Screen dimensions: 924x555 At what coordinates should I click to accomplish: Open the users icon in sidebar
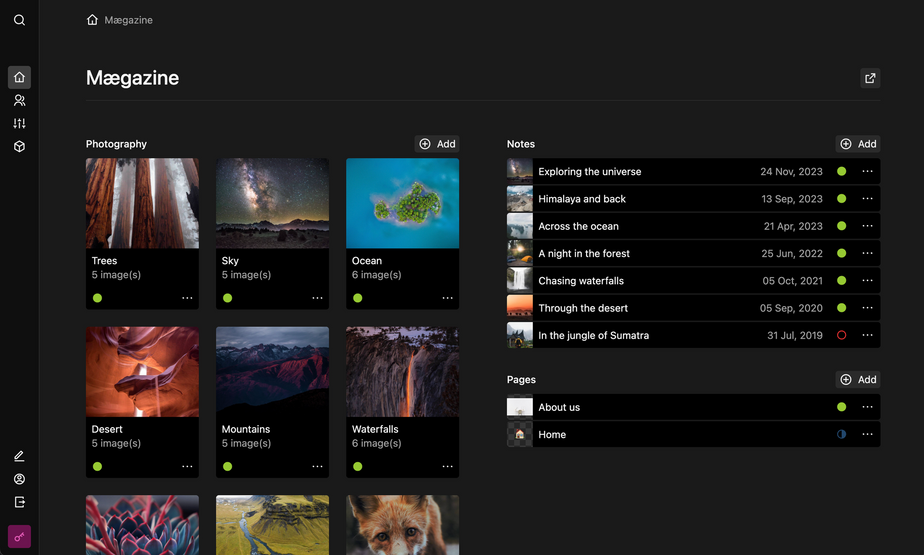19,100
